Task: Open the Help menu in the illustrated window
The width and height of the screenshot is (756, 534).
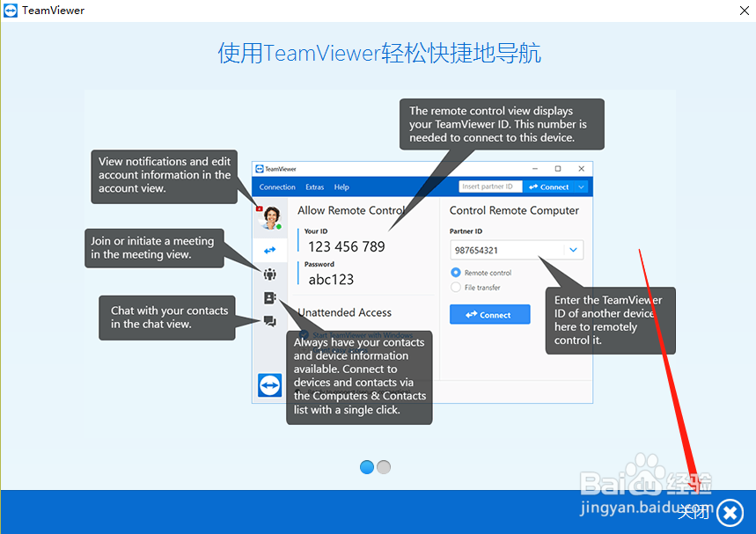Action: [x=341, y=187]
